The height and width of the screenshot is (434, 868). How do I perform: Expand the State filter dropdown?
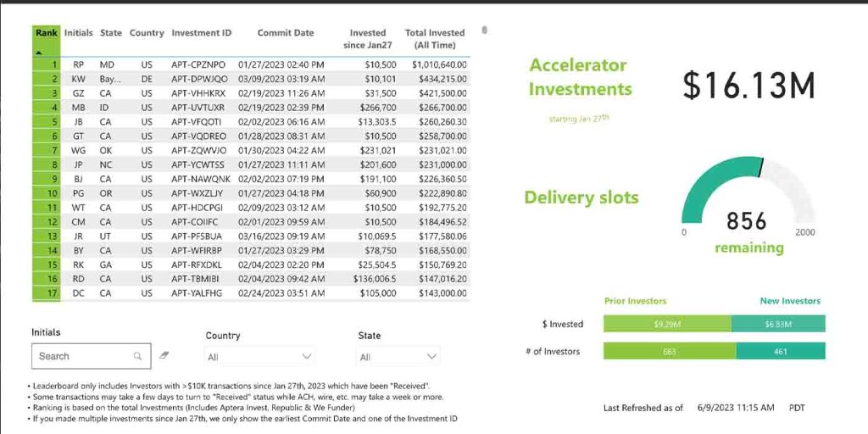pyautogui.click(x=398, y=357)
